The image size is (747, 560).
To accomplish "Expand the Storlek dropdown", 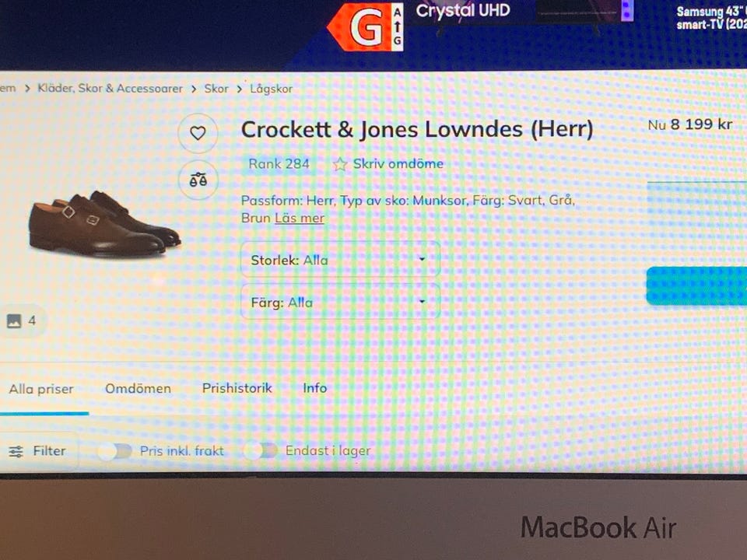I will (340, 260).
